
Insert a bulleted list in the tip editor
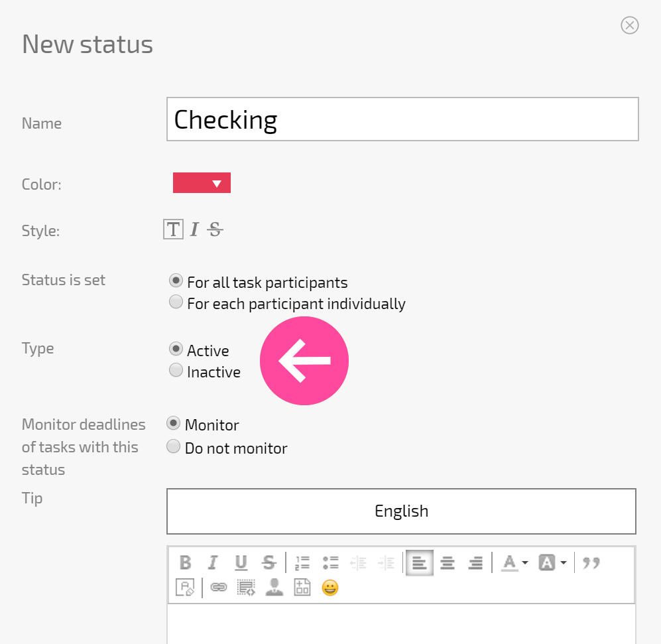tap(330, 562)
